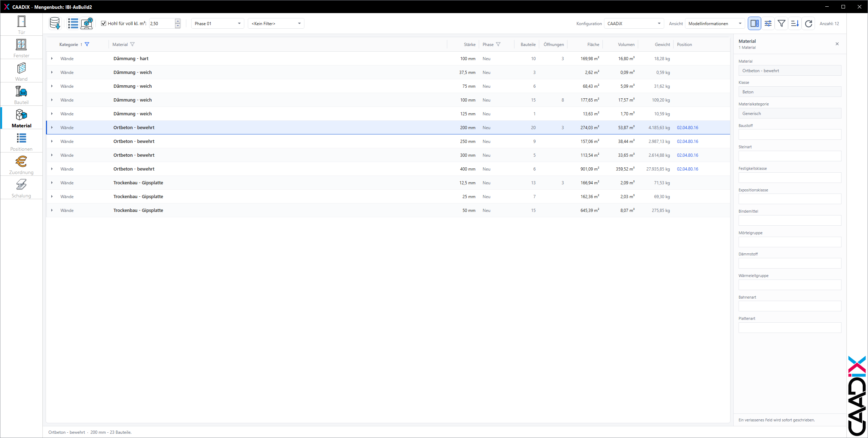Increase the Hohl für voll spinner value
This screenshot has width=868, height=438.
click(x=178, y=21)
